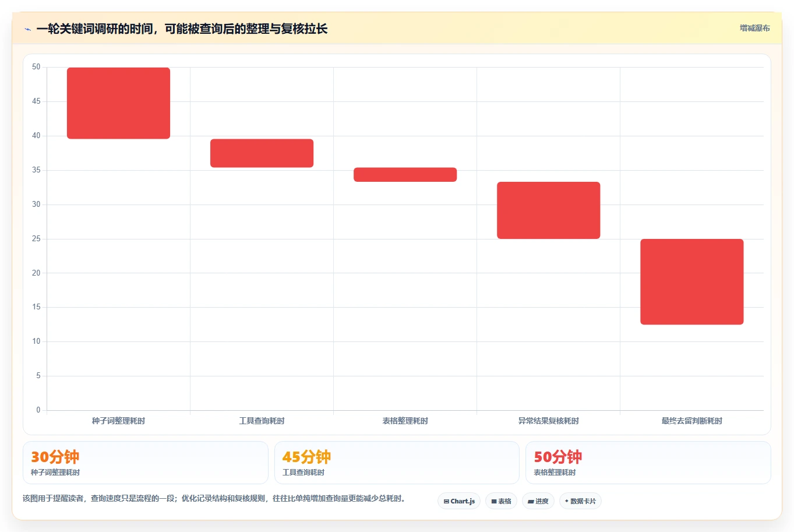The image size is (794, 532).
Task: Click the y-axis value 0
Action: (38, 410)
